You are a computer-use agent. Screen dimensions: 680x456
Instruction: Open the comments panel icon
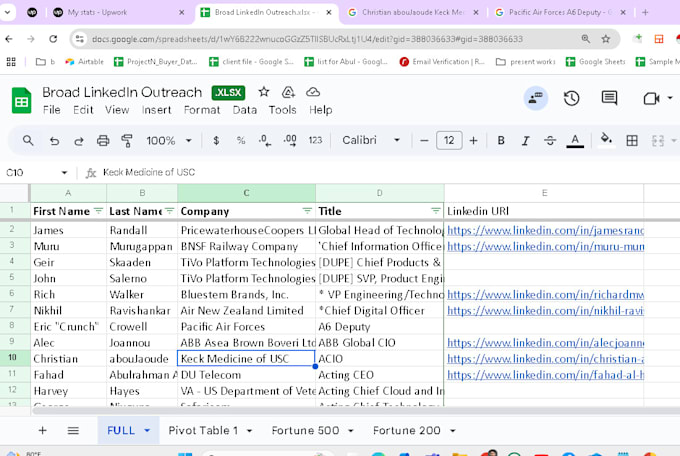[x=609, y=98]
